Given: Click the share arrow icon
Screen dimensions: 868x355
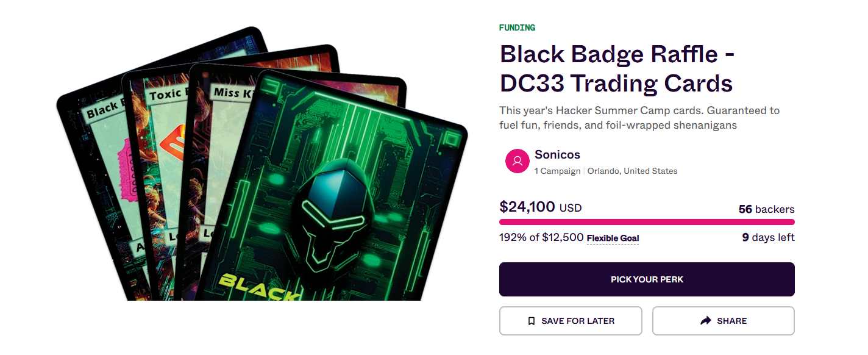Looking at the screenshot, I should coord(706,321).
